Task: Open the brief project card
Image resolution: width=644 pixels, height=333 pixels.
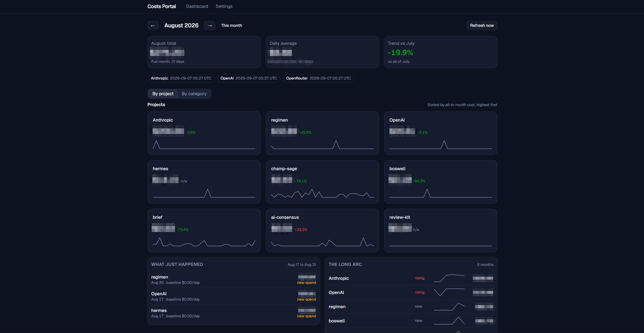Action: click(204, 230)
